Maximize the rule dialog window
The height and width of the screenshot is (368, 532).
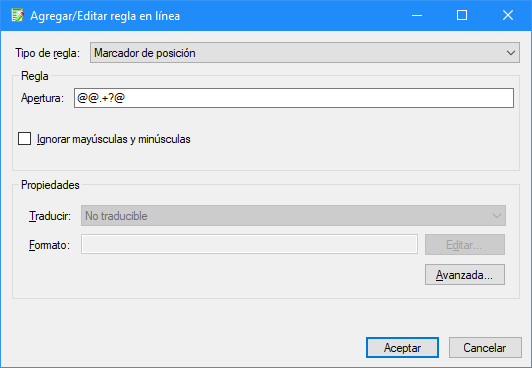462,16
